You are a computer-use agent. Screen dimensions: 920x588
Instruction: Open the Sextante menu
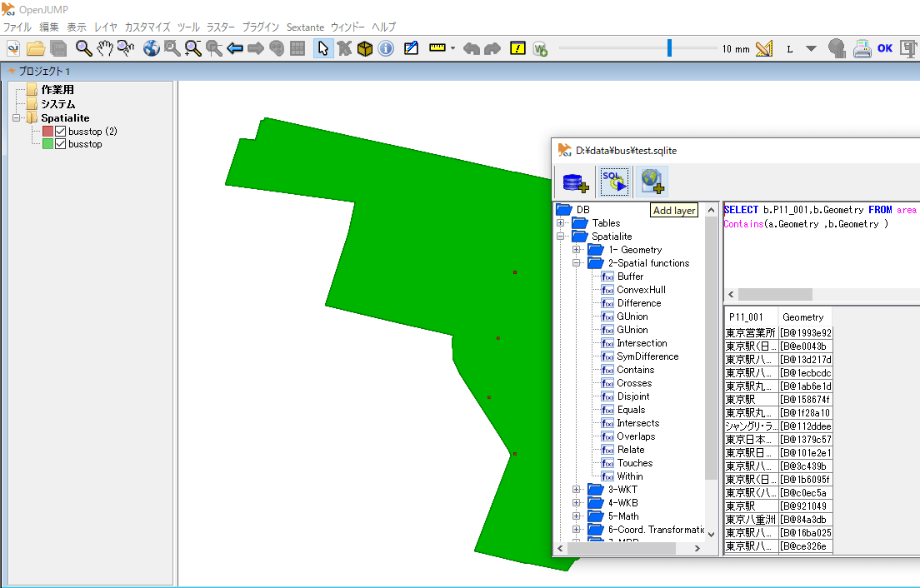305,27
